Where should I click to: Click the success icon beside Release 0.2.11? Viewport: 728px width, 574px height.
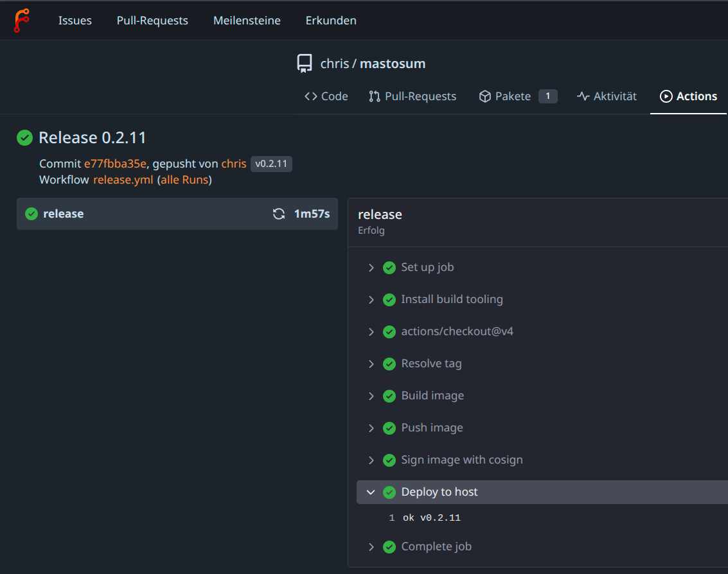click(x=24, y=137)
